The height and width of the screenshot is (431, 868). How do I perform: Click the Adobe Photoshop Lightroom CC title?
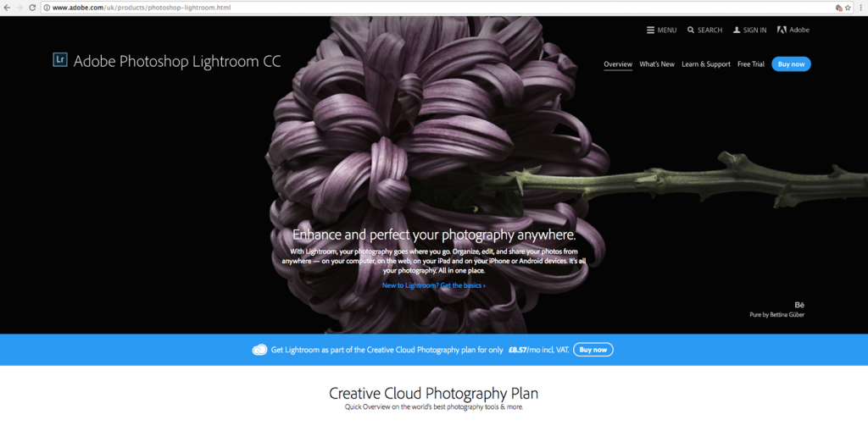[177, 62]
